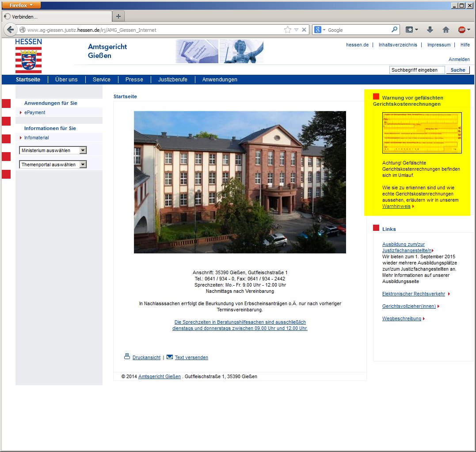Open the Inhaltsverzeichnis link
Screen dimensions: 476x452
click(398, 45)
